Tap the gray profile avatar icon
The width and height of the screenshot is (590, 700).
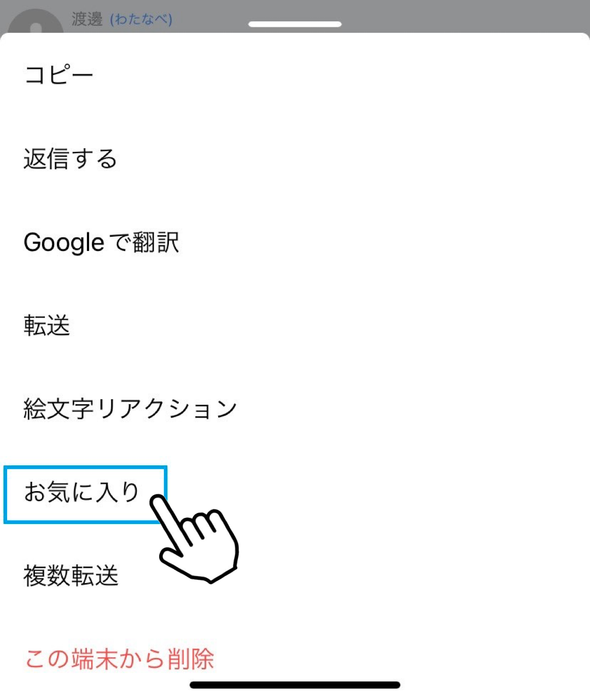36,23
